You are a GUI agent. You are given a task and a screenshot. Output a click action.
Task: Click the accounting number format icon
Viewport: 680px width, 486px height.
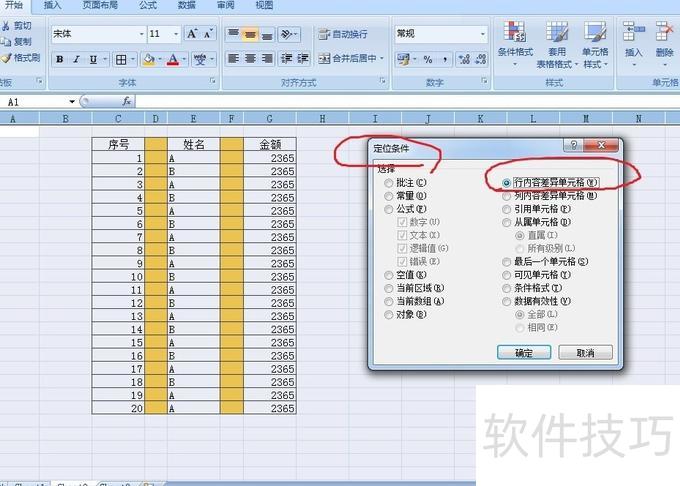pos(403,59)
